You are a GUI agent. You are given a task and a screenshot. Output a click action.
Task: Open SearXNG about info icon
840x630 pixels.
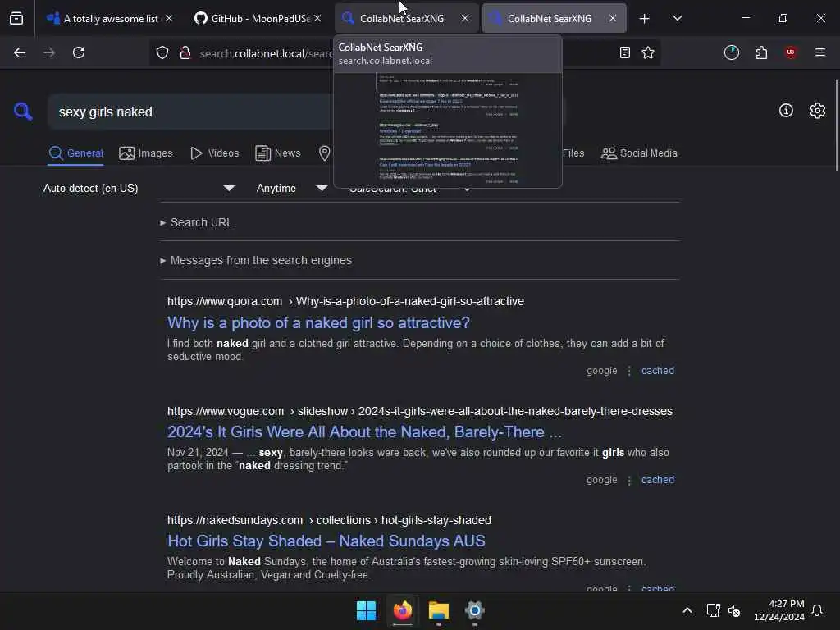click(786, 111)
